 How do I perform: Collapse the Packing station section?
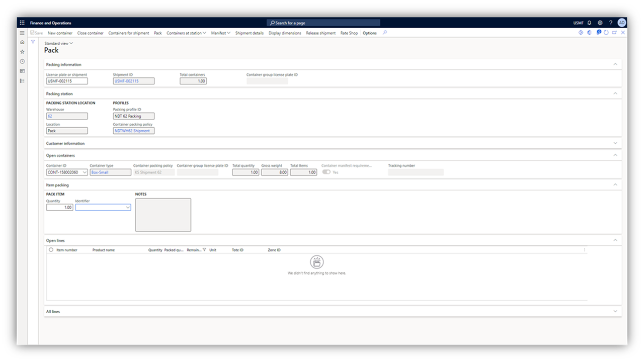click(615, 94)
